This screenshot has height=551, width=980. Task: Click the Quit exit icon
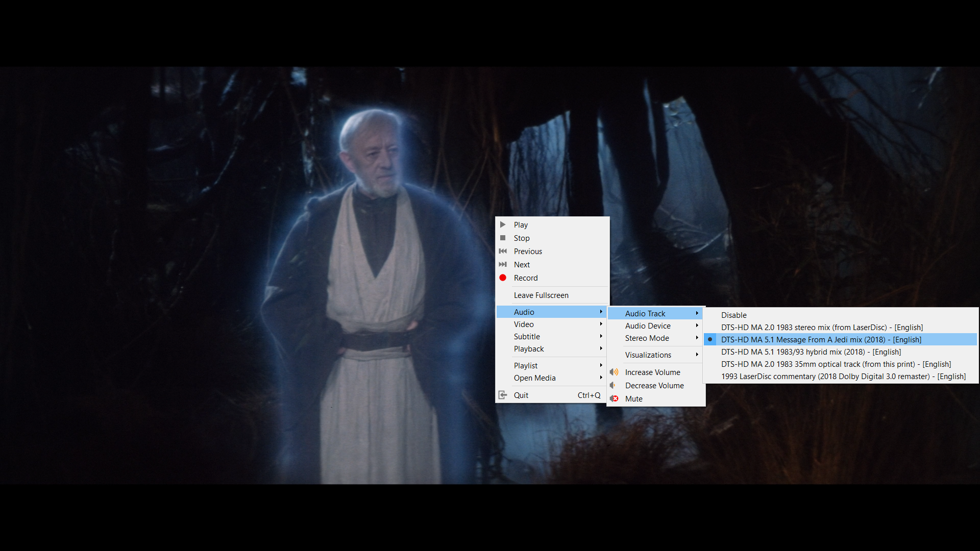pyautogui.click(x=503, y=395)
